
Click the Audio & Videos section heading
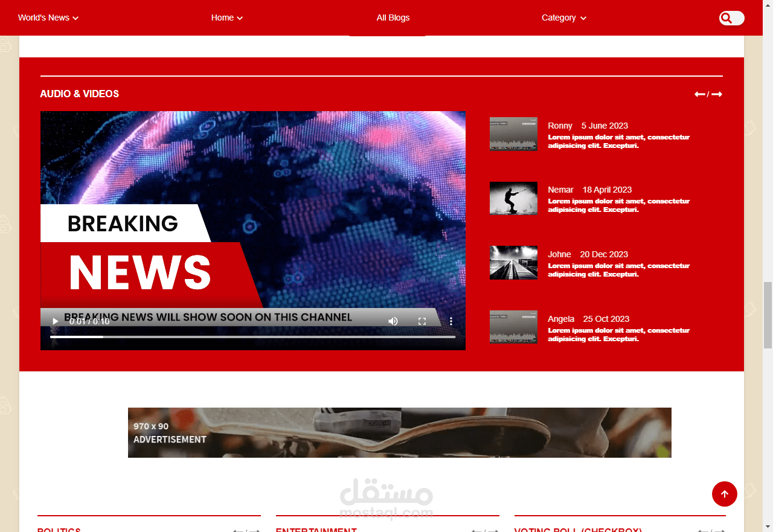tap(79, 94)
